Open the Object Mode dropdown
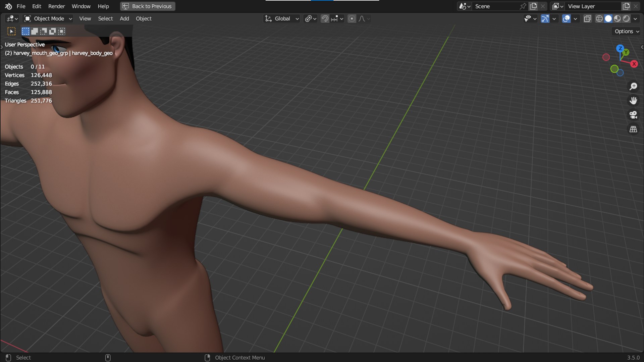 tap(48, 19)
